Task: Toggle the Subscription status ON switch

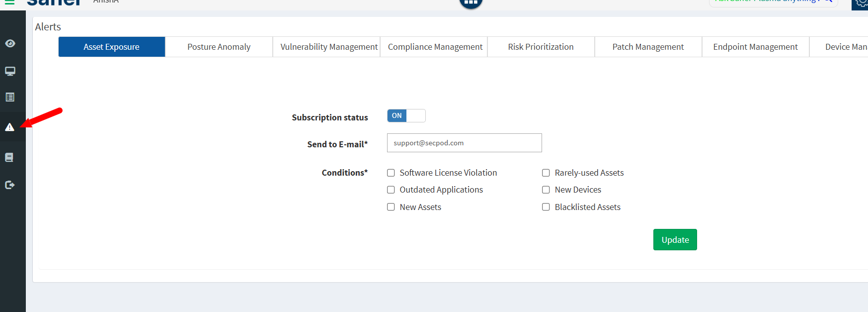Action: point(406,116)
